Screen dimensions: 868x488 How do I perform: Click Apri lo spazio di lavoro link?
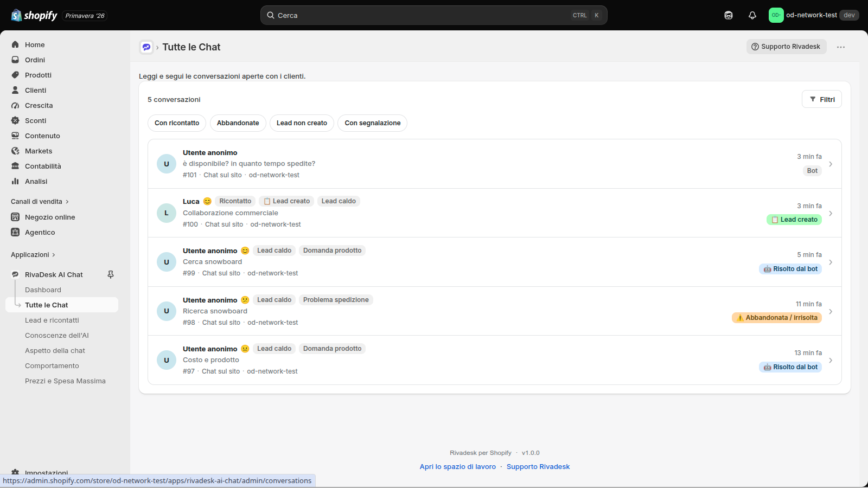click(x=457, y=466)
